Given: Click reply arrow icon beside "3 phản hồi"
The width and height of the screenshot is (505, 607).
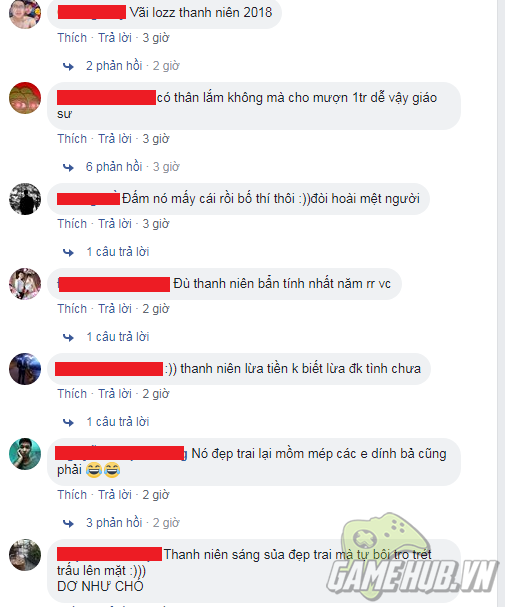Looking at the screenshot, I should pos(68,523).
